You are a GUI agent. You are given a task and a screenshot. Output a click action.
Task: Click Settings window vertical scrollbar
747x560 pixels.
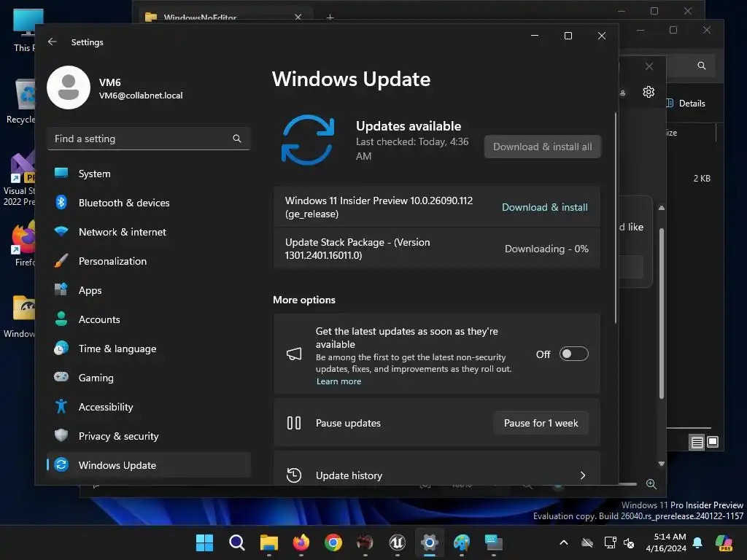(615, 218)
